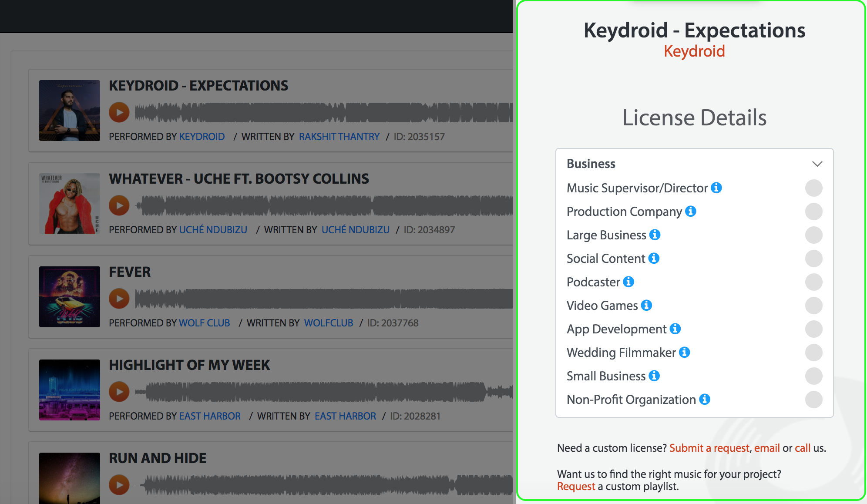Click the Submit a request link

point(709,448)
